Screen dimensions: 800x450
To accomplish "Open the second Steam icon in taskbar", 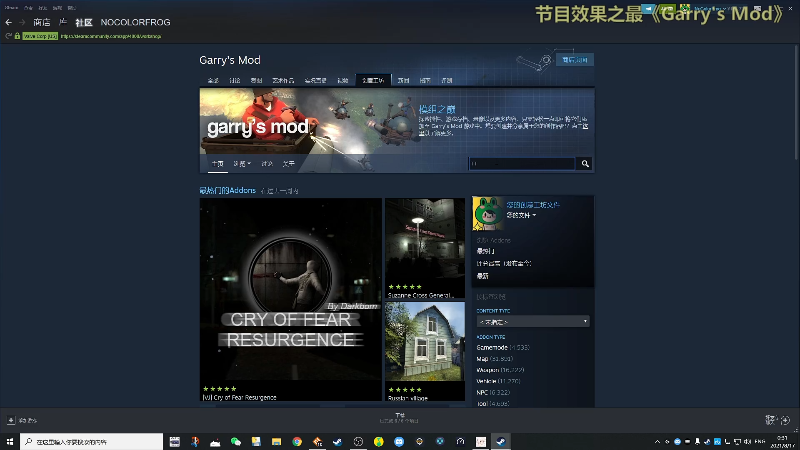I will (338, 441).
